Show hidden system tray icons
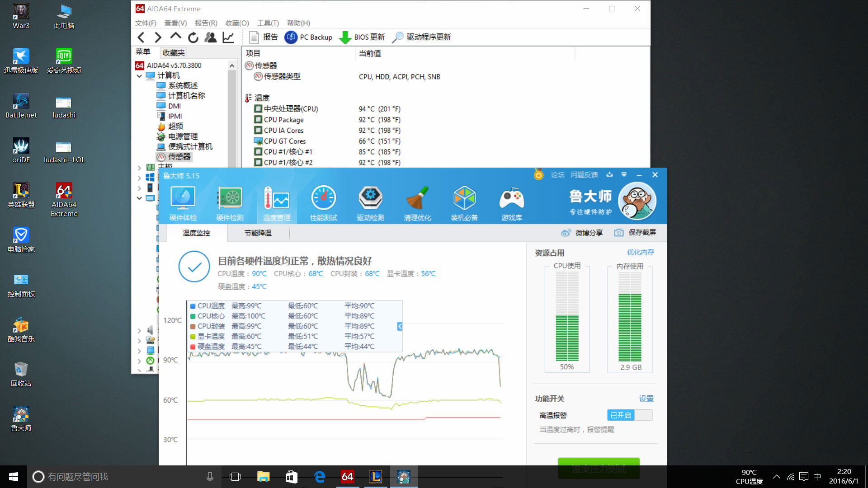Screen dimensions: 868x488 [777, 477]
